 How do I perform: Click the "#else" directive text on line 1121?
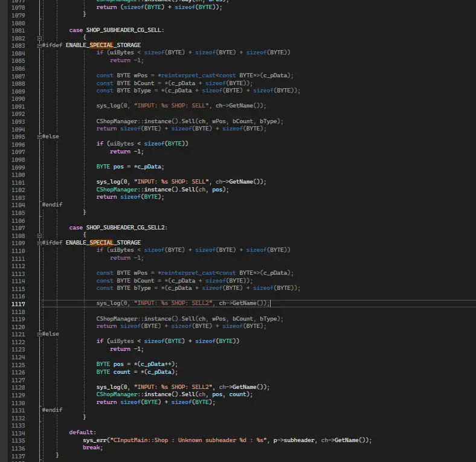pyautogui.click(x=50, y=334)
